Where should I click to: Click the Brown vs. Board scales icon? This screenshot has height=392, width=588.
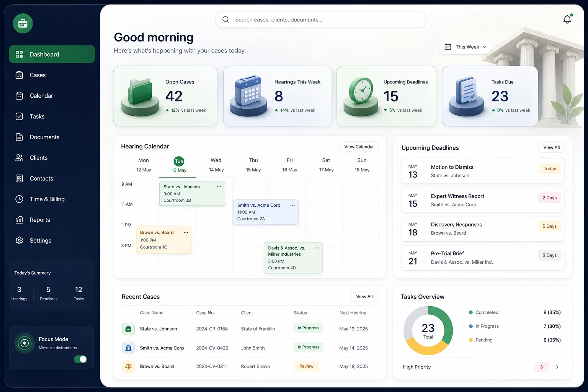point(128,367)
